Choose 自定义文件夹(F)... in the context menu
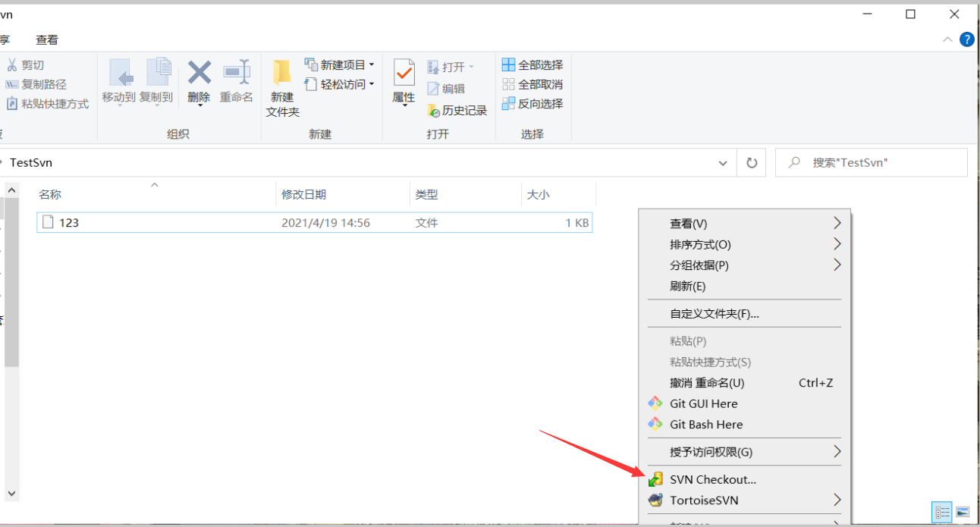The image size is (980, 527). [x=745, y=314]
